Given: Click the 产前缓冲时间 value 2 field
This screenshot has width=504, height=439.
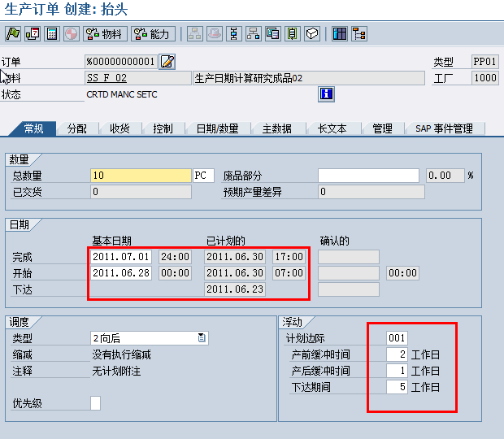Looking at the screenshot, I should pos(397,354).
